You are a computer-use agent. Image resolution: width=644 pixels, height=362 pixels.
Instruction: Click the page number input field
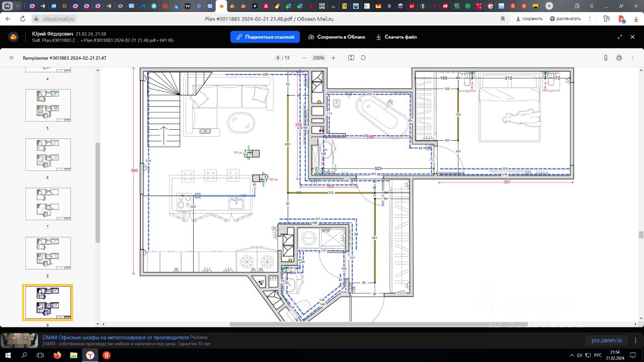(x=277, y=58)
